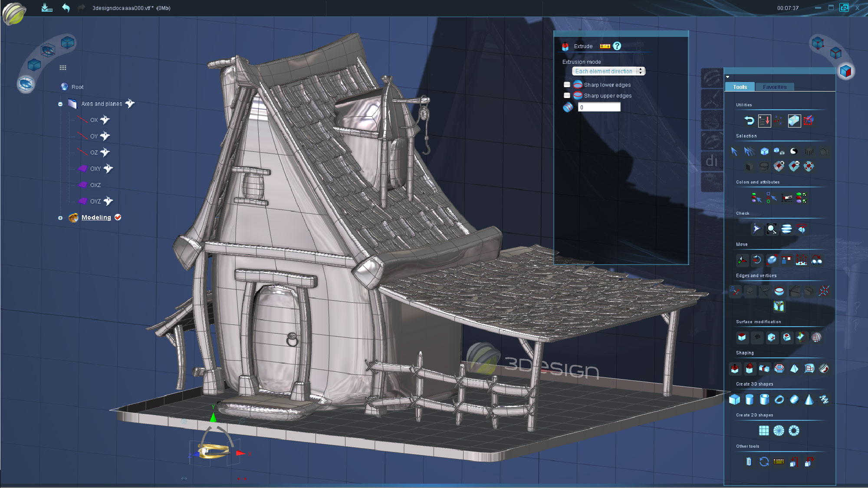This screenshot has height=488, width=868.
Task: Click the trash bin in Other tools
Action: [749, 462]
